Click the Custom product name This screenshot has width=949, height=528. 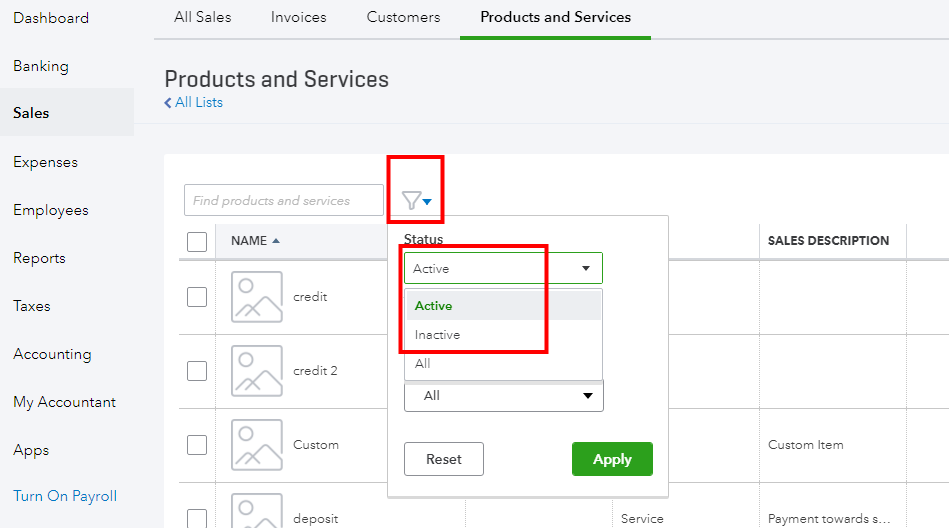(316, 444)
